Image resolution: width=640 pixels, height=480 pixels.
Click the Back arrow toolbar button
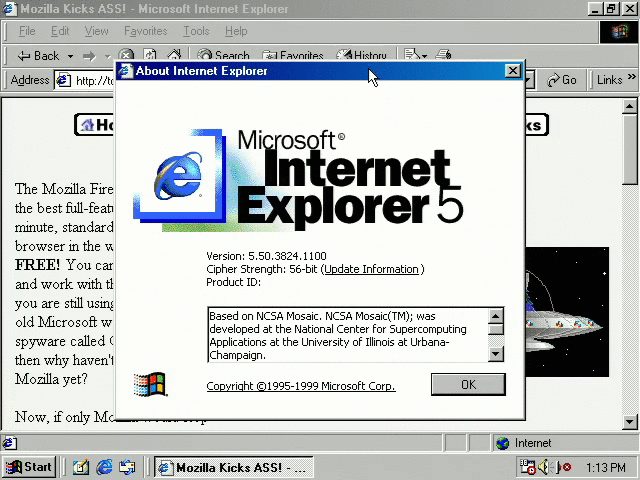38,56
